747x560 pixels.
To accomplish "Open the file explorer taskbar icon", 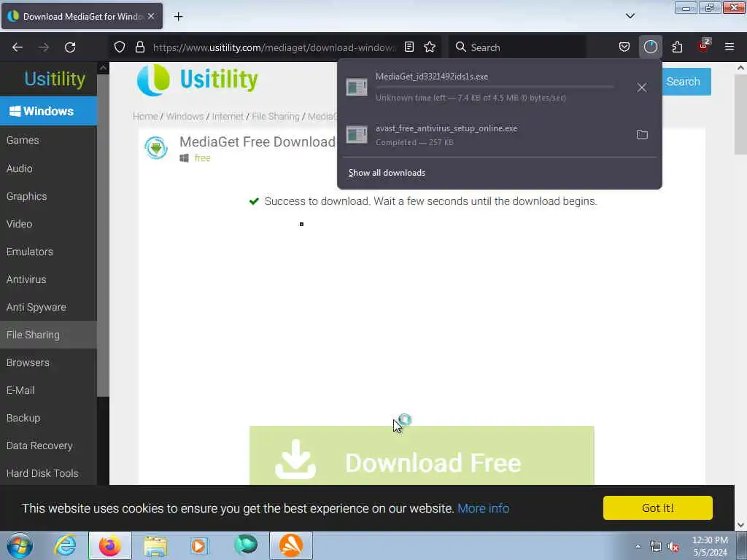I will pyautogui.click(x=155, y=545).
